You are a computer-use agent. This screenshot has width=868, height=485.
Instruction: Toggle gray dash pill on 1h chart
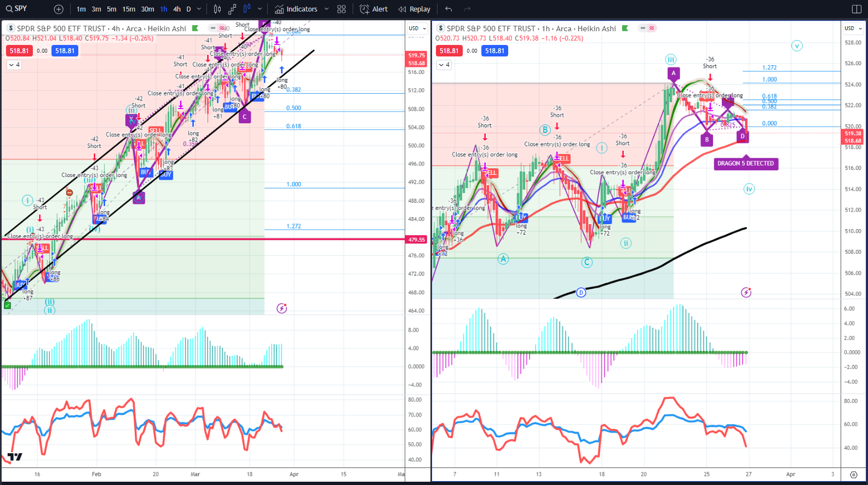coord(642,28)
